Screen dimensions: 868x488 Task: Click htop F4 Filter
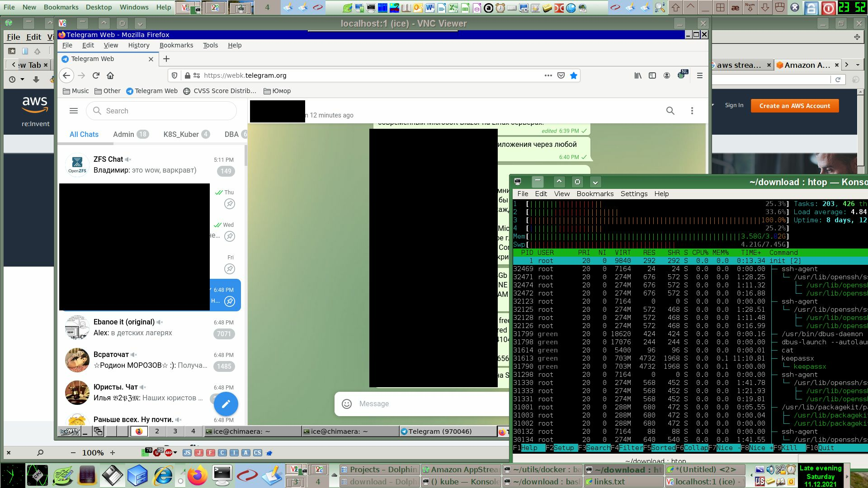tap(627, 448)
